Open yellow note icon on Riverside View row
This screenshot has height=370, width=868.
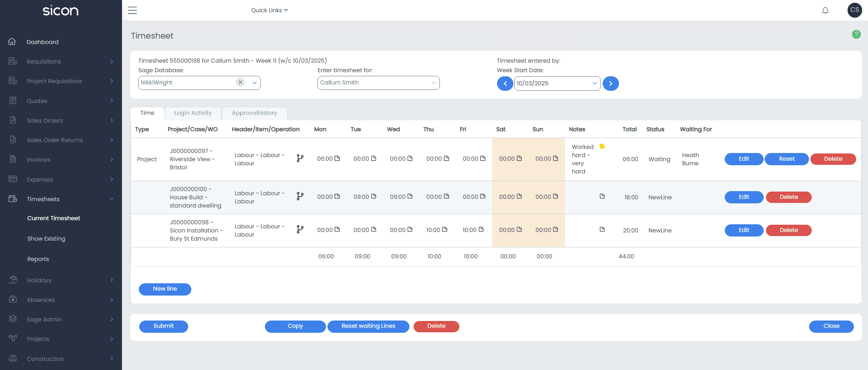(x=602, y=146)
